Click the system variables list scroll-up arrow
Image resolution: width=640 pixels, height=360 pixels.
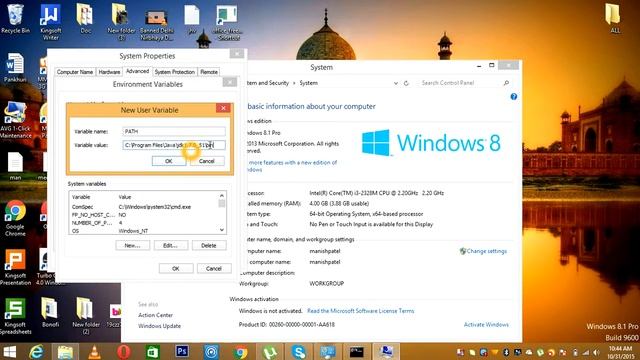[222, 196]
